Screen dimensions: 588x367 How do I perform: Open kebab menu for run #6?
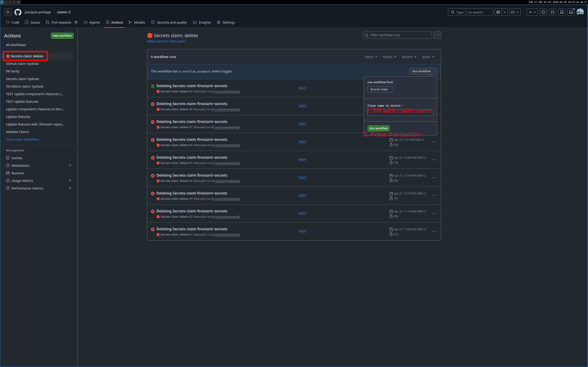pyautogui.click(x=434, y=142)
